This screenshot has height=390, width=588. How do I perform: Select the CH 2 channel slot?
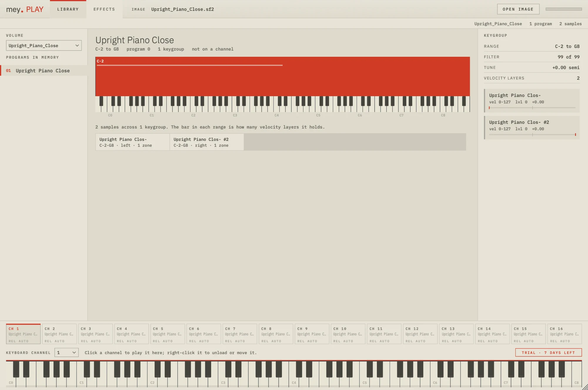pyautogui.click(x=59, y=334)
